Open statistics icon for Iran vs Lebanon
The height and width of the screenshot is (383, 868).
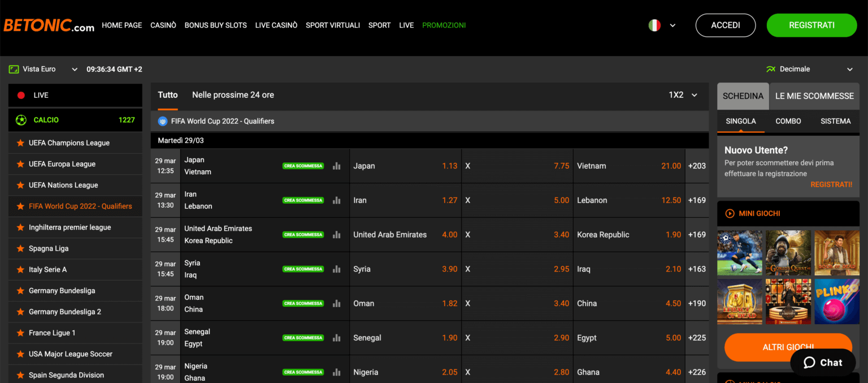tap(337, 200)
